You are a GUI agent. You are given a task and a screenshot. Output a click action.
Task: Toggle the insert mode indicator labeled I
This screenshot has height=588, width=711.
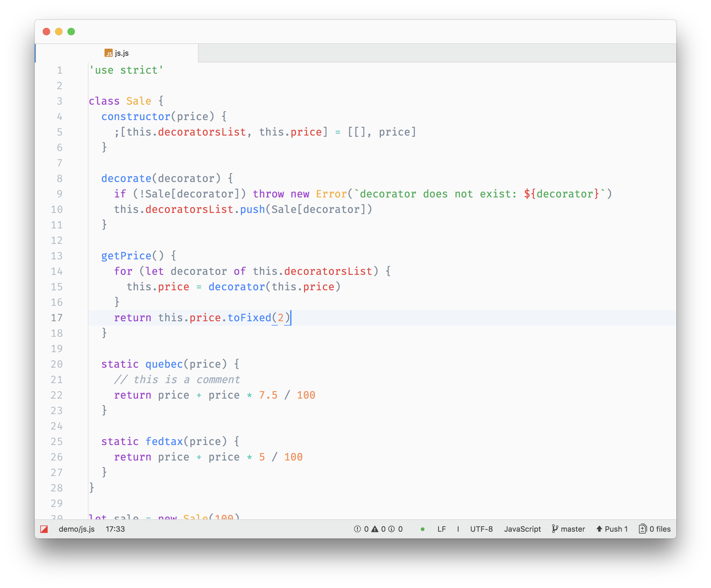458,529
